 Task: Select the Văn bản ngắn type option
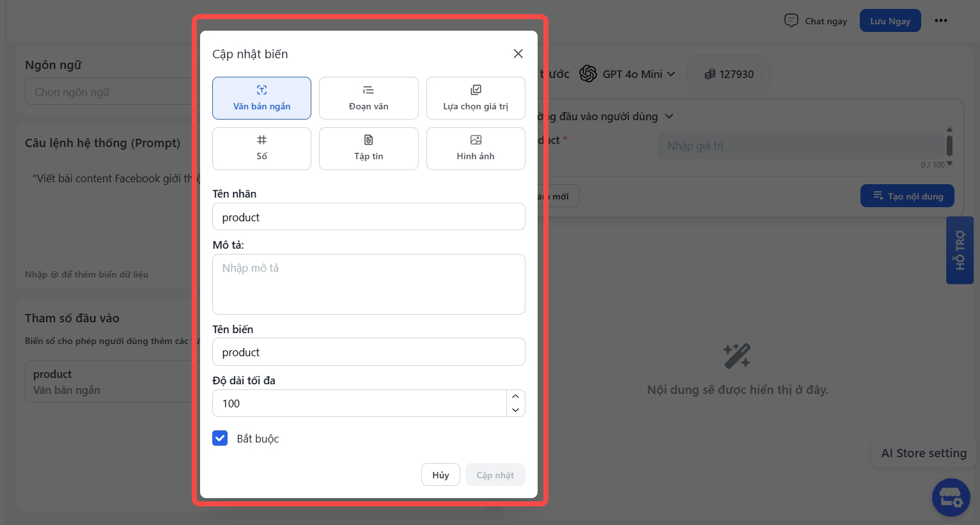(261, 98)
